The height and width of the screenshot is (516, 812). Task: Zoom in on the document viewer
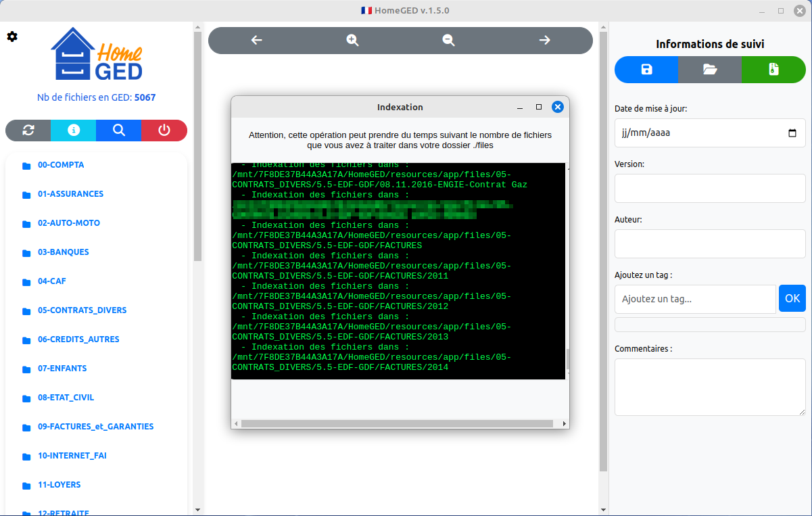pyautogui.click(x=352, y=41)
